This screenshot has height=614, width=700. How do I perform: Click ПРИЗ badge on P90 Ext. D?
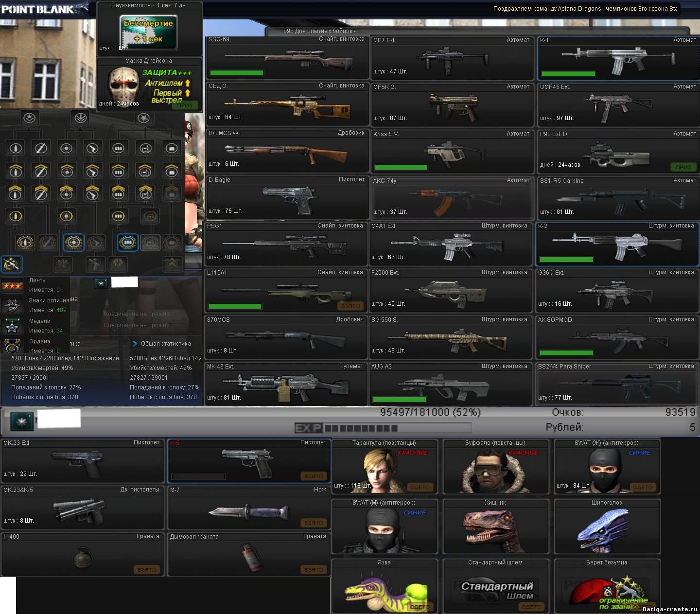click(x=683, y=167)
